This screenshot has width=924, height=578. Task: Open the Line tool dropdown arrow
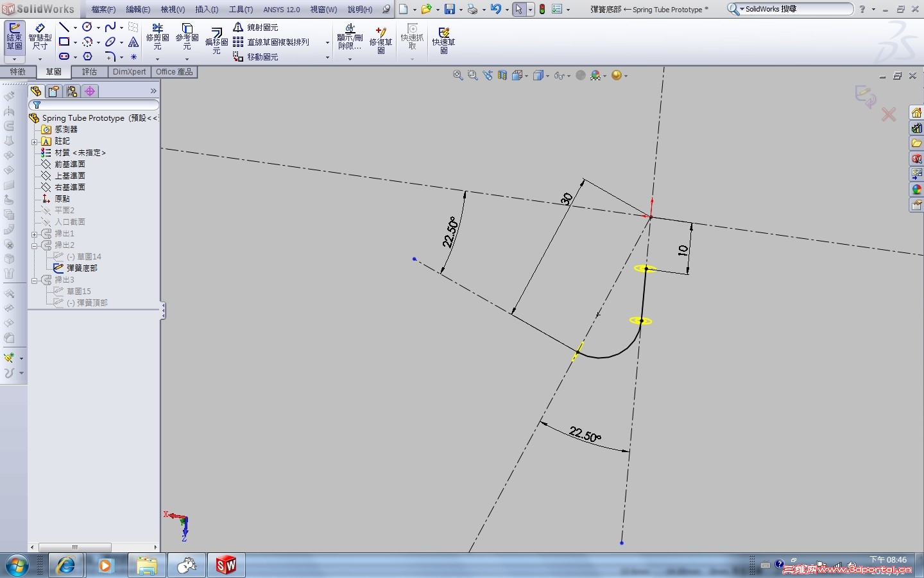pos(74,28)
